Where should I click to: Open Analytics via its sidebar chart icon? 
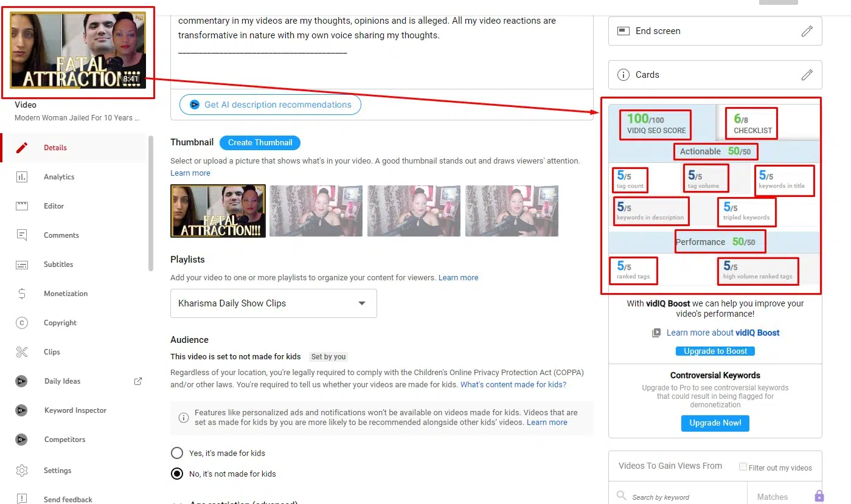pyautogui.click(x=22, y=177)
